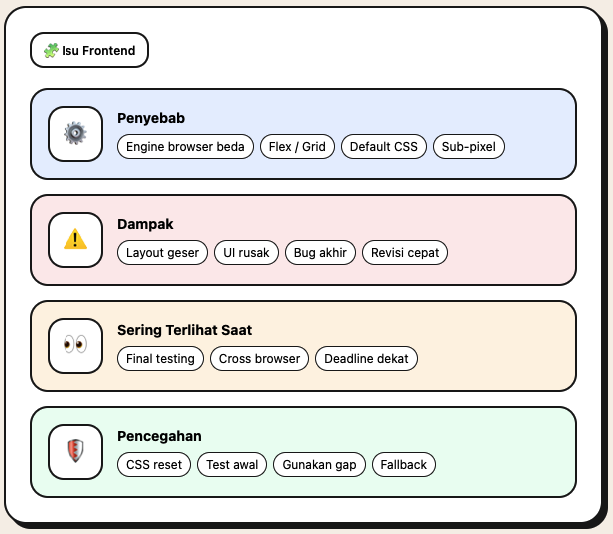The height and width of the screenshot is (534, 613).
Task: Click the eyes icon in Sering Terlihat Saat
Action: (x=76, y=346)
